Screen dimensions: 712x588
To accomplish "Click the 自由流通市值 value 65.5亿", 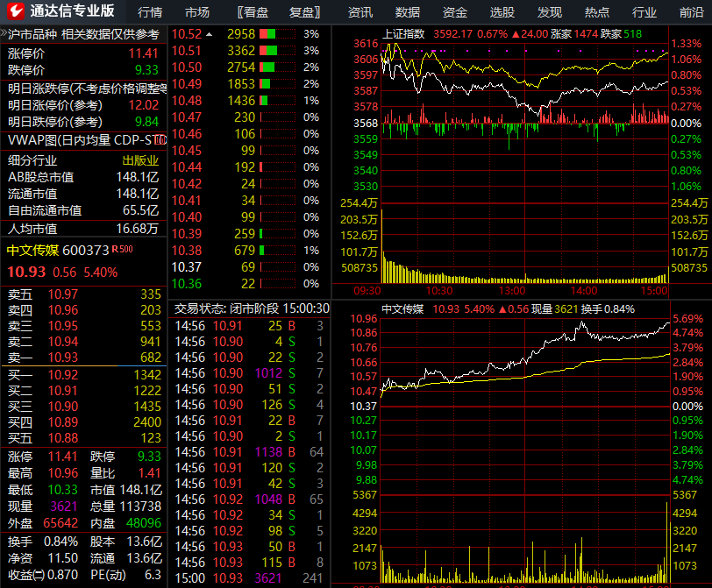I will click(x=141, y=210).
